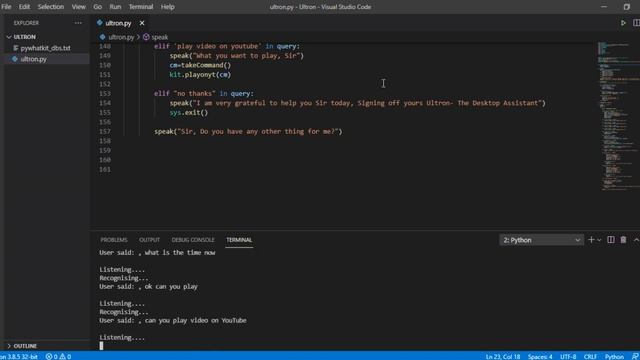The height and width of the screenshot is (360, 640).
Task: Change language mode via Python status item
Action: pyautogui.click(x=614, y=356)
